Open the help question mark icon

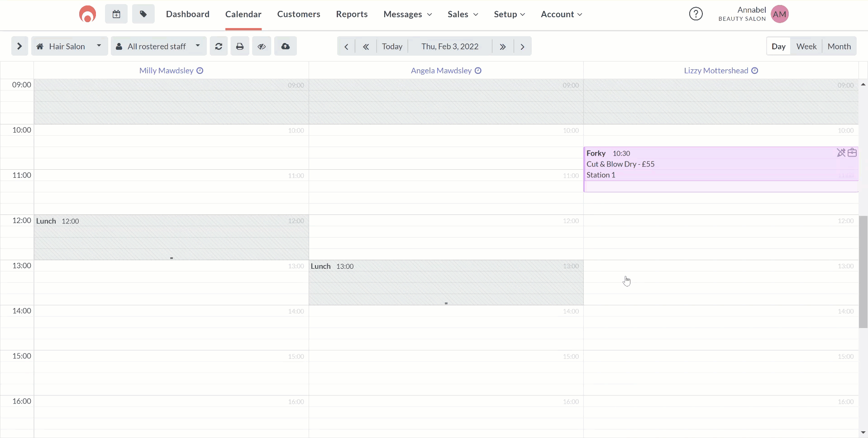pos(696,14)
